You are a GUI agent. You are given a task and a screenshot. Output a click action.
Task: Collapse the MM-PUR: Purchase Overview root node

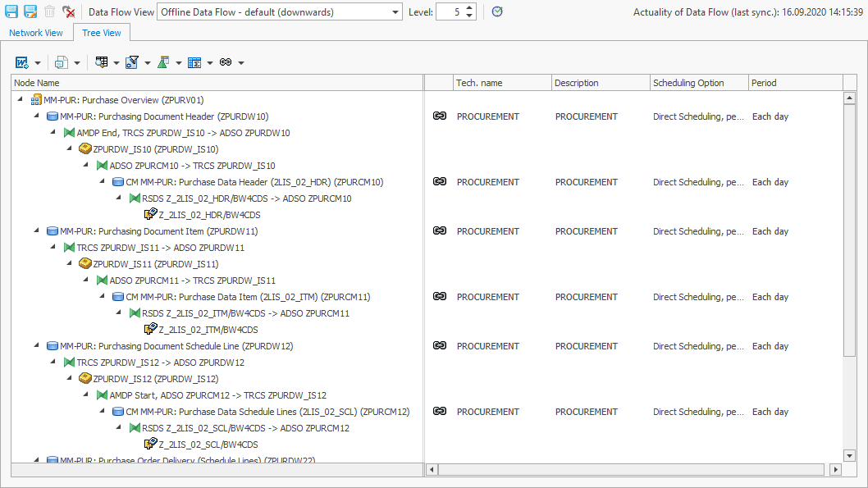(x=20, y=98)
